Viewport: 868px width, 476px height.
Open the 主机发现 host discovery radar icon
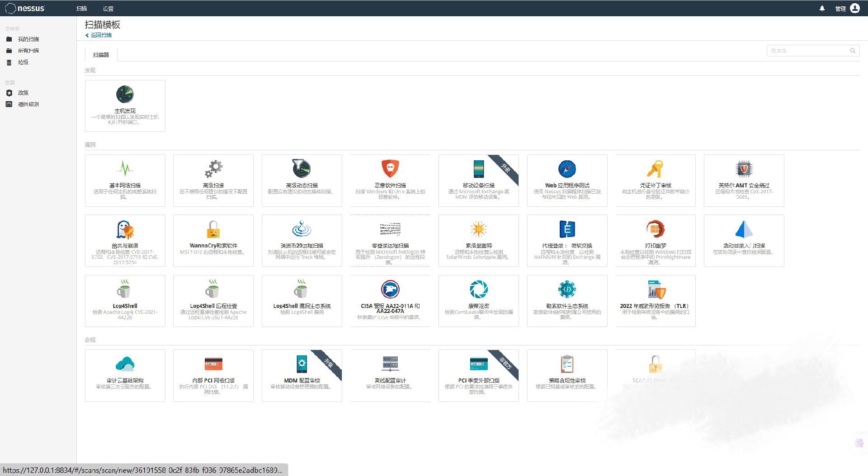pyautogui.click(x=125, y=94)
